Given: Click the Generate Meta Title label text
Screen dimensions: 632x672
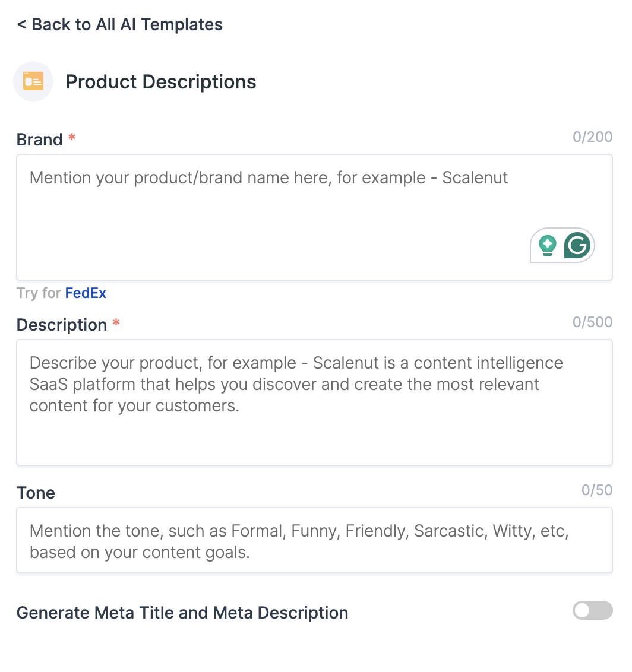Looking at the screenshot, I should coord(182,613).
